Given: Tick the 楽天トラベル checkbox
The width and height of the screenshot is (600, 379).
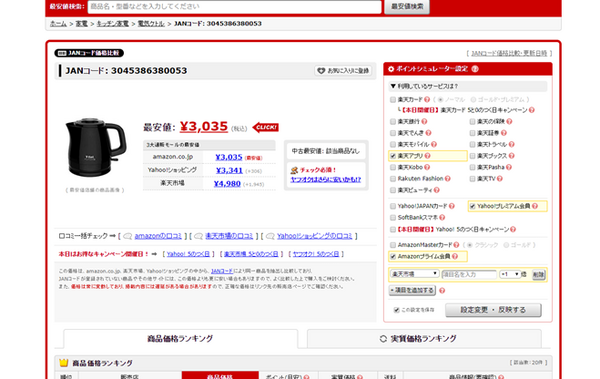Looking at the screenshot, I should [x=472, y=144].
